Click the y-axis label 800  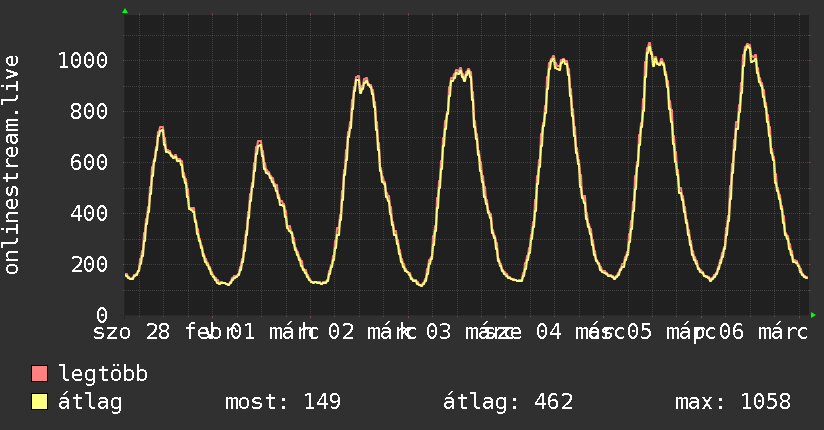pos(89,111)
